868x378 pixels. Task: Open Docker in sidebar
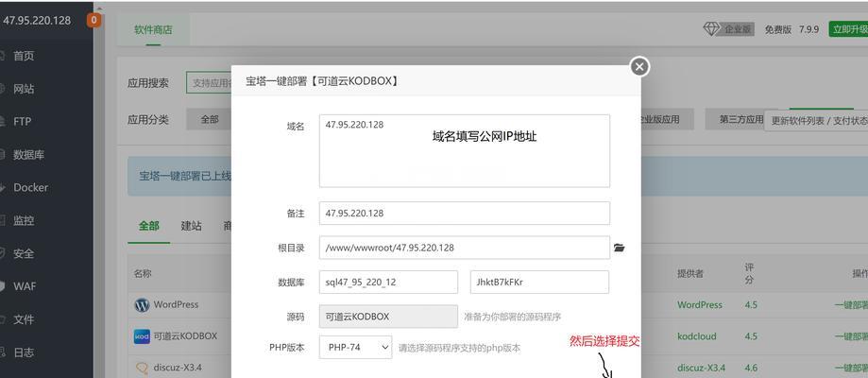click(30, 187)
